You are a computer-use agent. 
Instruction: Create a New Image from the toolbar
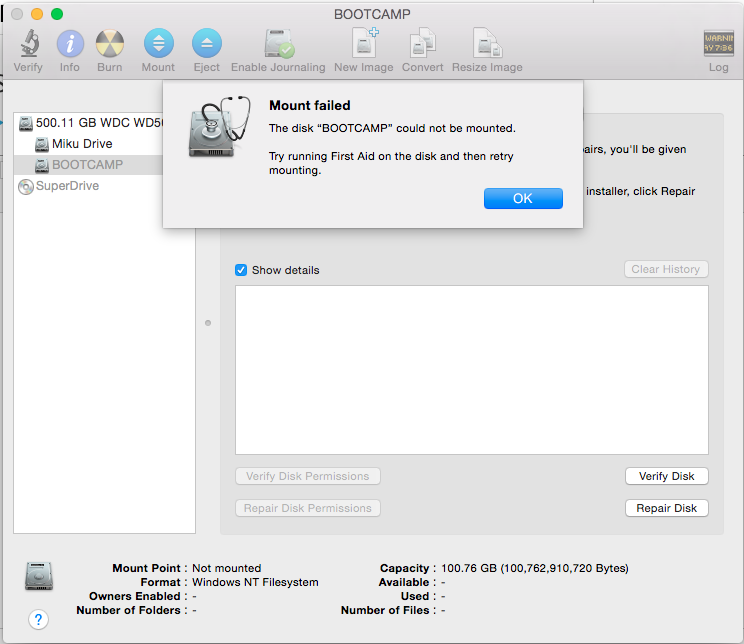pos(364,43)
